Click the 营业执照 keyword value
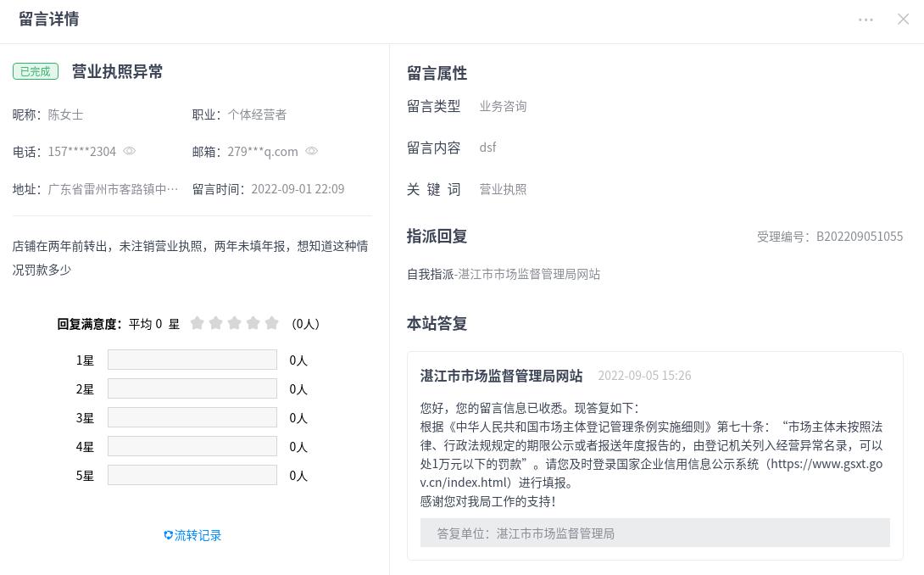The width and height of the screenshot is (924, 575). (503, 189)
